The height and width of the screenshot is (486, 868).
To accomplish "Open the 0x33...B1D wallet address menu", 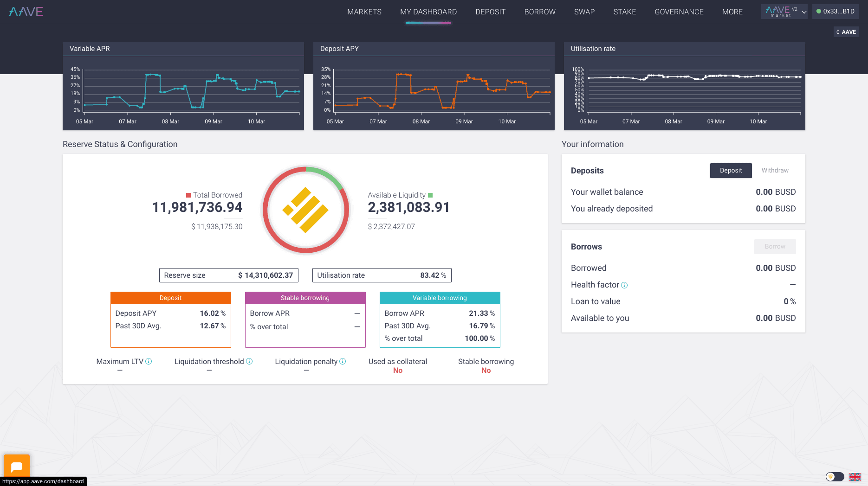I will pyautogui.click(x=835, y=12).
